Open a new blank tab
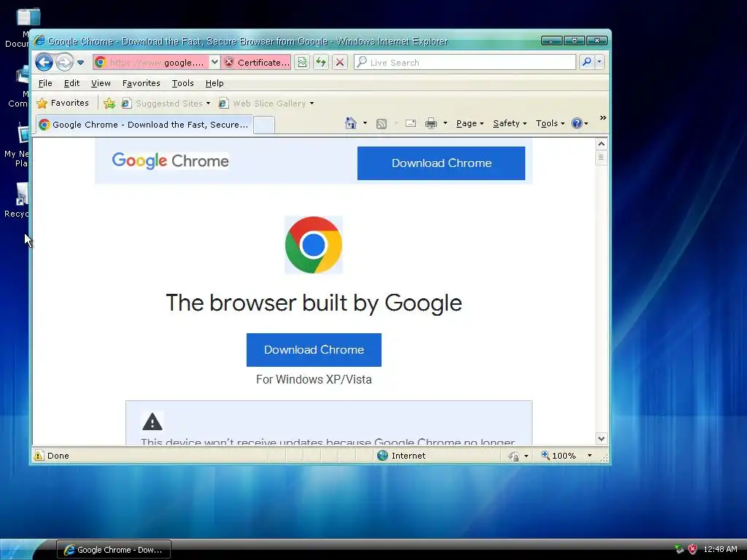Screen dimensions: 747x560 tap(264, 125)
